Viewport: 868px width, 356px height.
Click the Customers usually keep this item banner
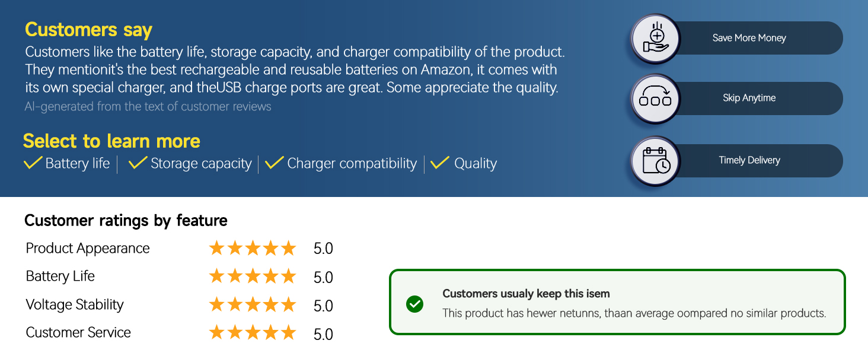pyautogui.click(x=617, y=302)
